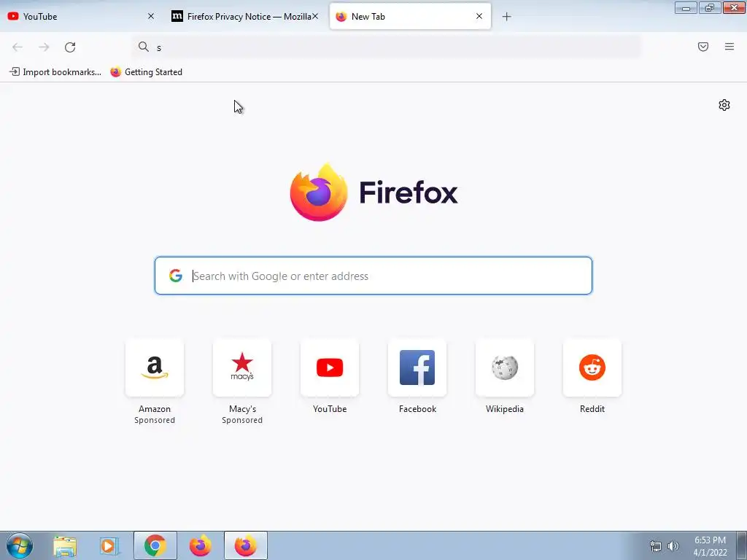Viewport: 747px width, 560px height.
Task: Switch to Firefox Privacy Notice tab
Action: tap(245, 16)
